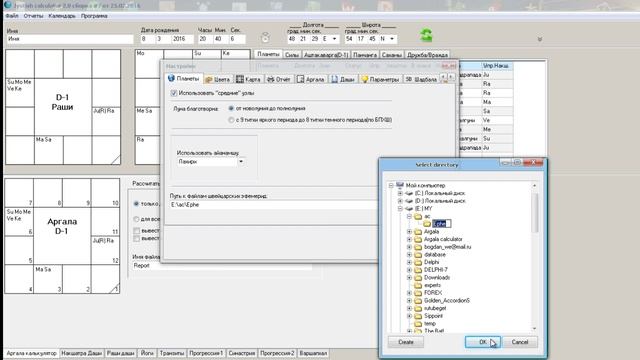Tick the first вывести checkbox
640x360 pixels.
click(136, 231)
